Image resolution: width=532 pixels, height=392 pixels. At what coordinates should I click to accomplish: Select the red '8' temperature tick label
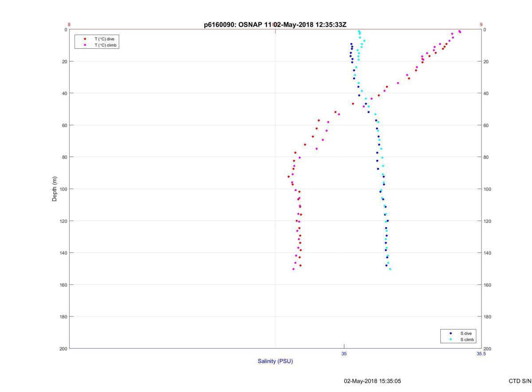point(69,25)
